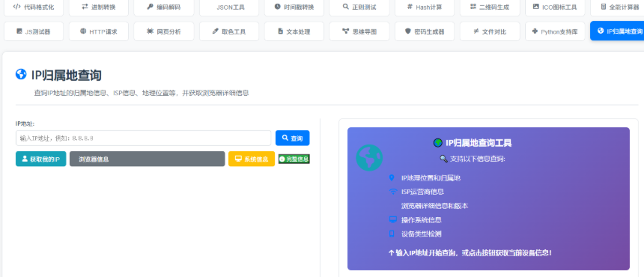Go to the 文本处理 tab
The height and width of the screenshot is (277, 644).
point(294,31)
